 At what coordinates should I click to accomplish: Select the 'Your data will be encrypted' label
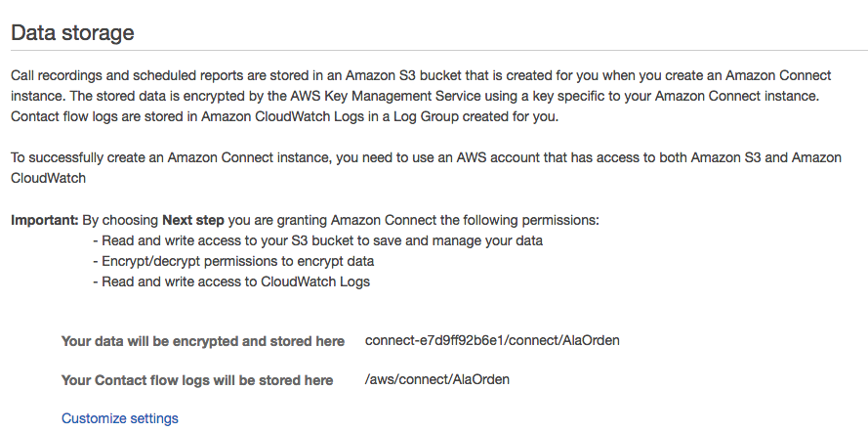(x=202, y=341)
